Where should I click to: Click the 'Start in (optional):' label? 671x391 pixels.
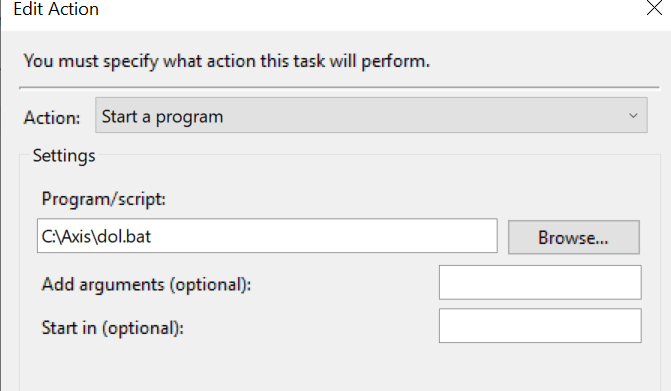tap(113, 328)
